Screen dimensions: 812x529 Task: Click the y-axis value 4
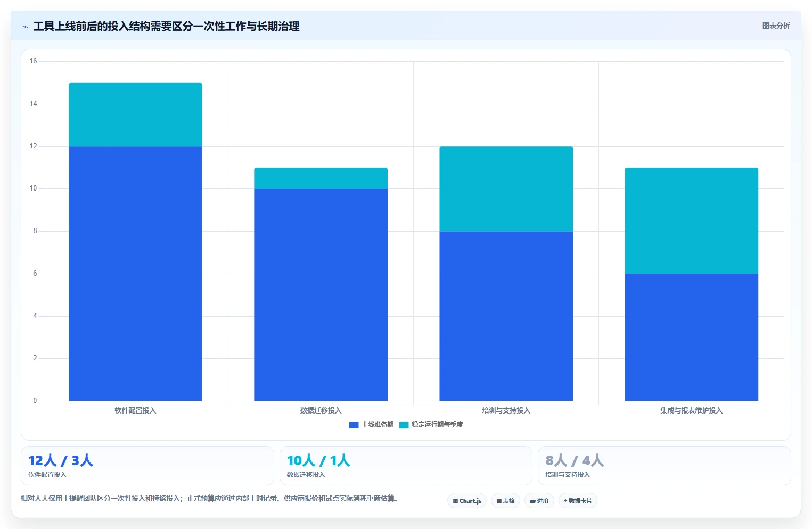coord(35,316)
